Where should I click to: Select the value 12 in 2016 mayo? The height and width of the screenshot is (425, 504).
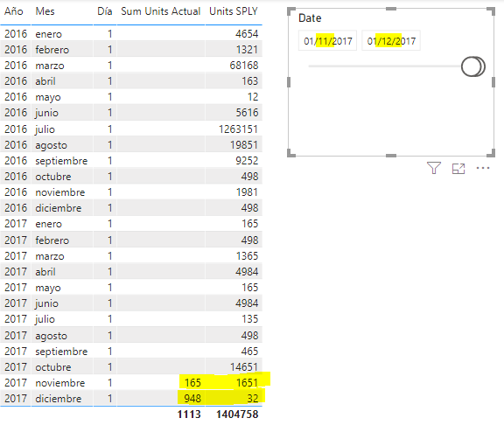(253, 97)
